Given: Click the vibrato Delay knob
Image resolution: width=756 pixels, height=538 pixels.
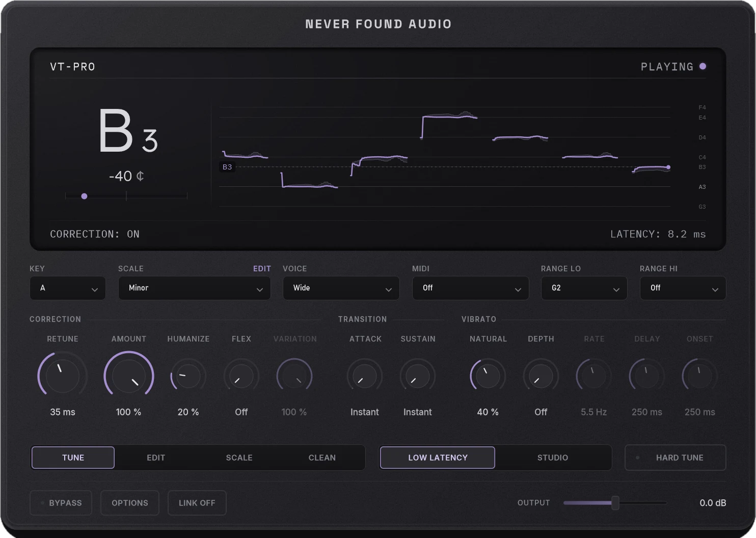Looking at the screenshot, I should [647, 376].
